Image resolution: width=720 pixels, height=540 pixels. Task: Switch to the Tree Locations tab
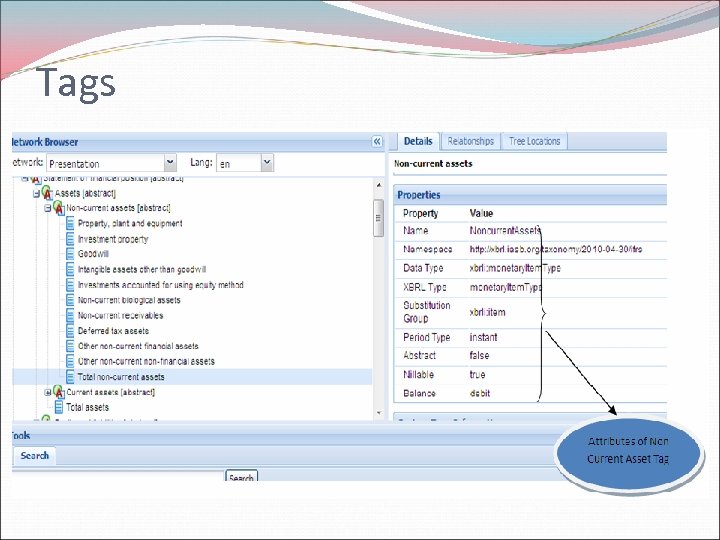pyautogui.click(x=534, y=141)
